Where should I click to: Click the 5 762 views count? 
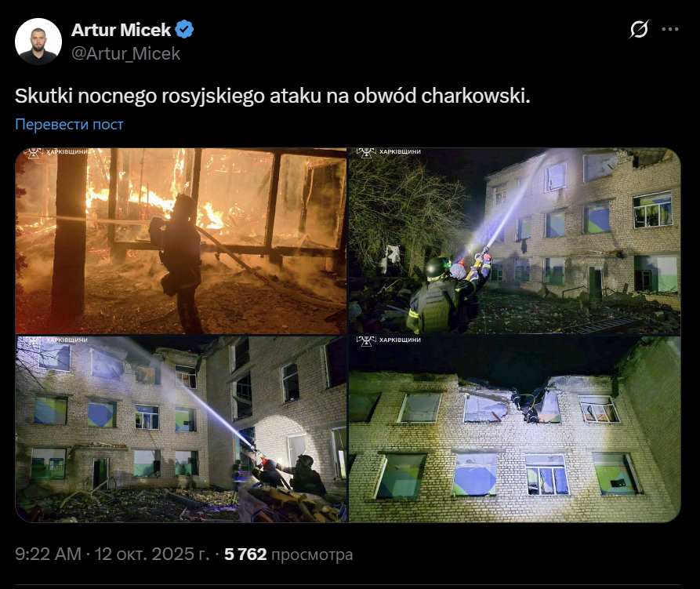(x=245, y=554)
